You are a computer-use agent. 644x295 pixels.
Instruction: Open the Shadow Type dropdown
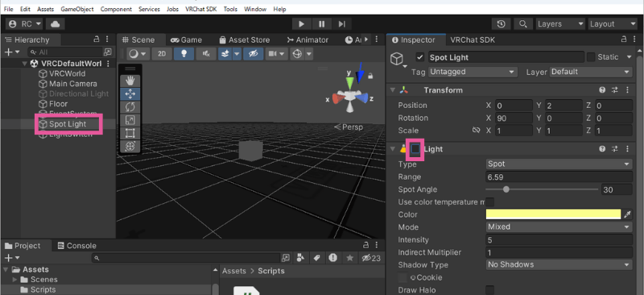click(x=559, y=264)
